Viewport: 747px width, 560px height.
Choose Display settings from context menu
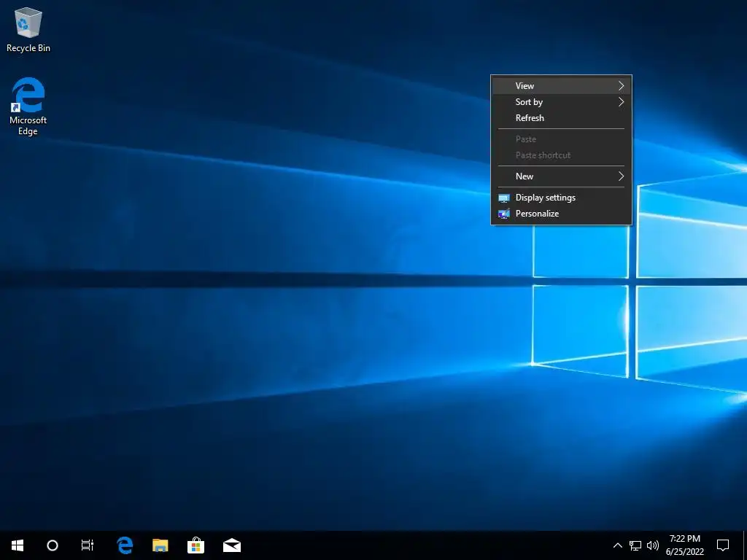(x=561, y=198)
